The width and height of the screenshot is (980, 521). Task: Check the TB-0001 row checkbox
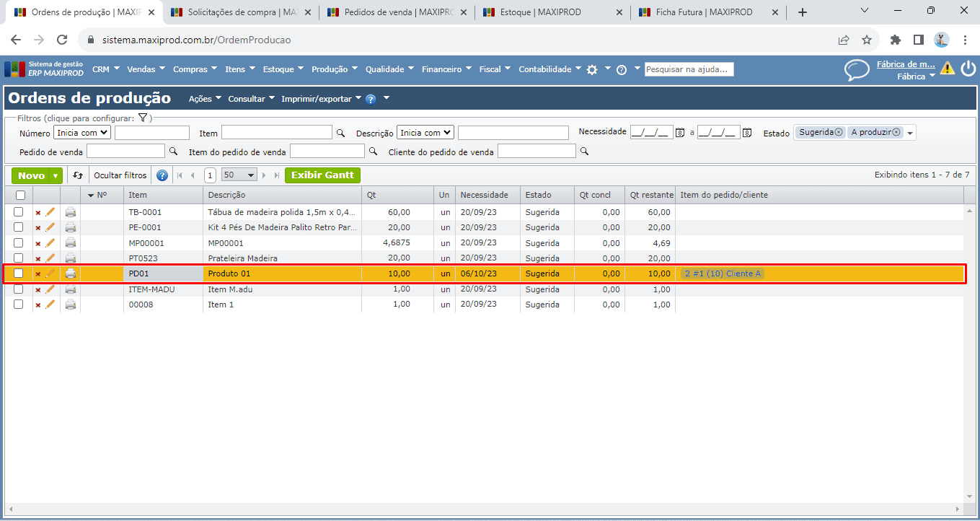(19, 212)
